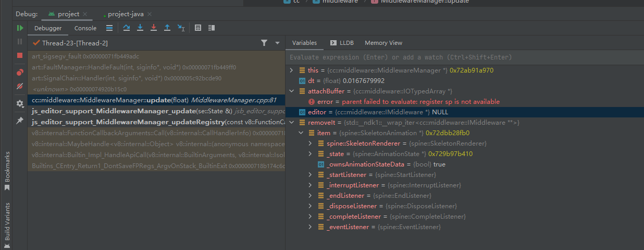This screenshot has height=250, width=644.
Task: Open the thread selector dropdown arrow
Action: (277, 43)
